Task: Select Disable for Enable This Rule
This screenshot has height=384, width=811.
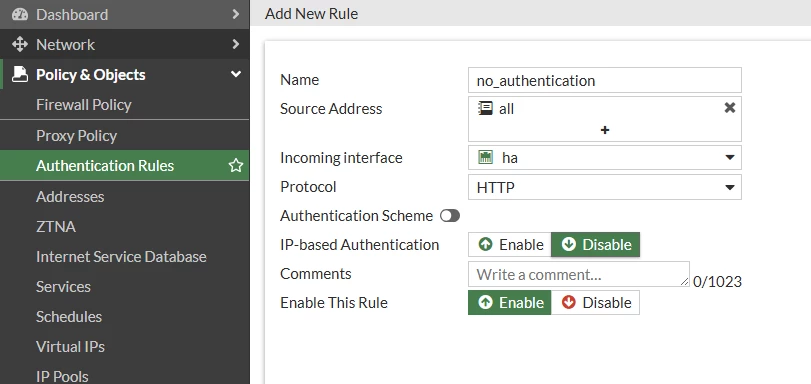Action: (x=595, y=302)
